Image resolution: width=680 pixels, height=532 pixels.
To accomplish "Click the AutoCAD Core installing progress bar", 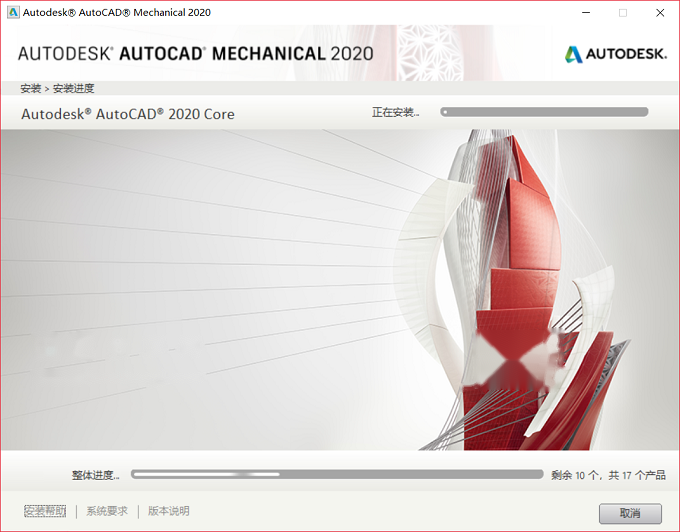I will click(x=544, y=112).
